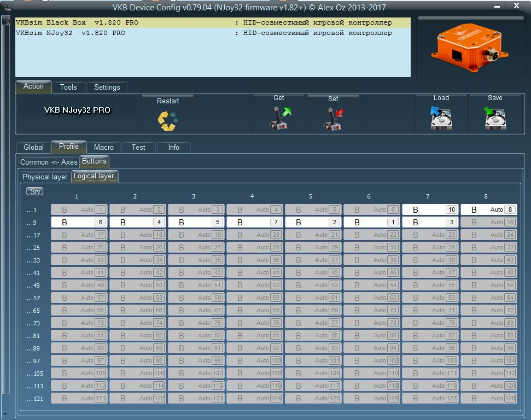Click the logical button number field 3 in row 9
This screenshot has height=420, width=531.
pos(451,222)
